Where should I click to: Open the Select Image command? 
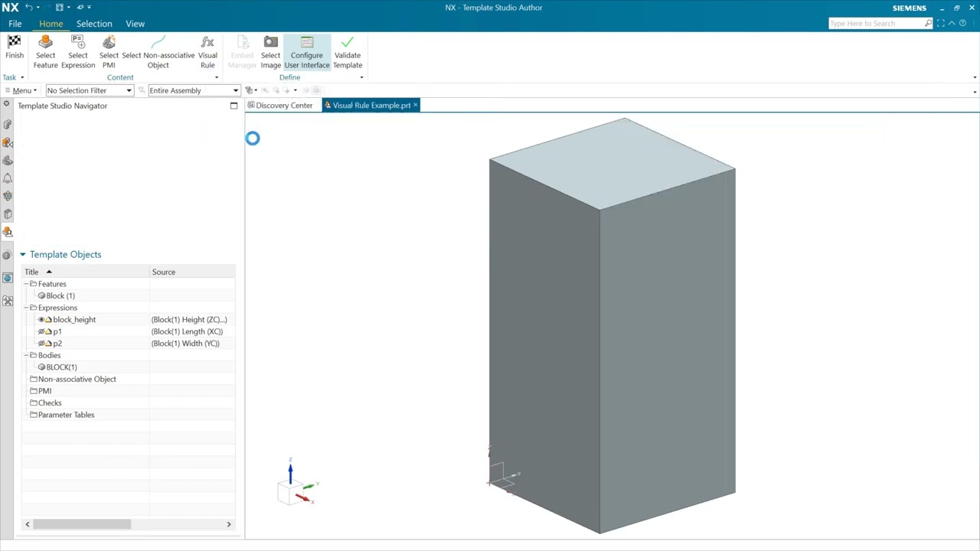tap(270, 52)
